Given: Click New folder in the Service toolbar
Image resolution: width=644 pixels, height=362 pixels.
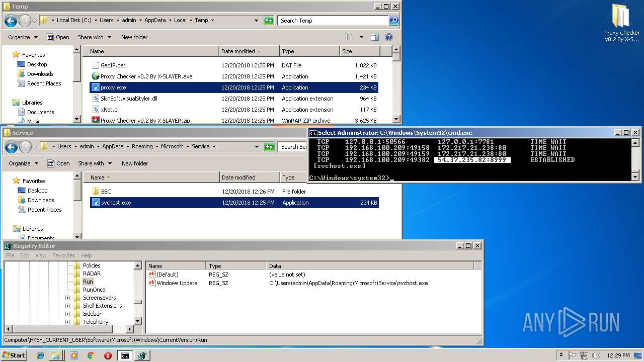Looking at the screenshot, I should coord(135,163).
